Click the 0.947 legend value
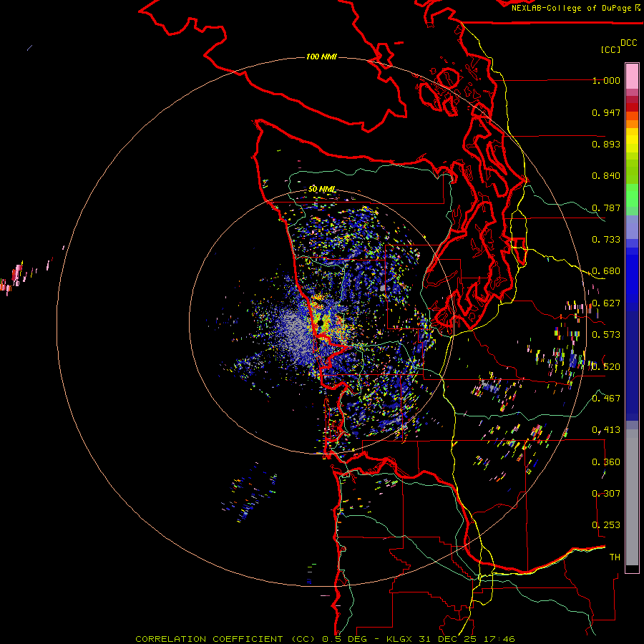644x644 pixels. (x=606, y=112)
